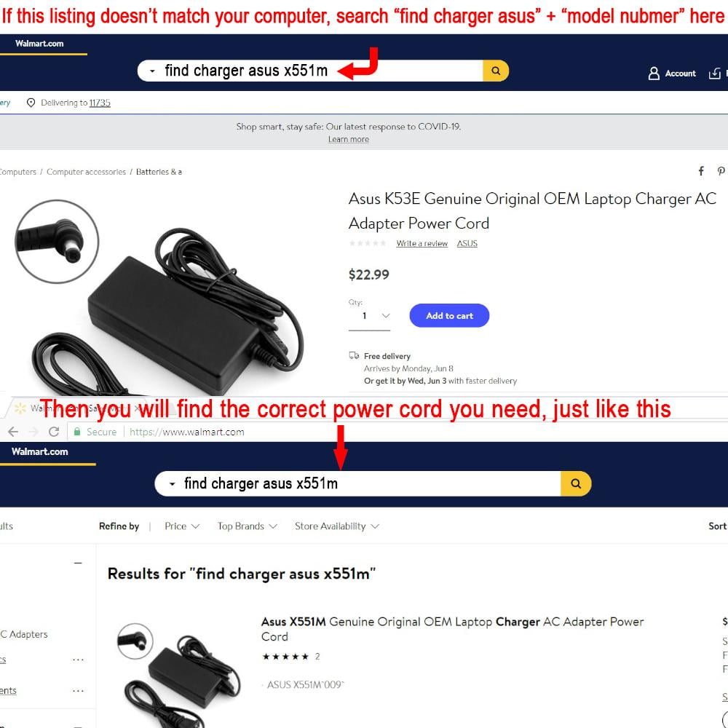This screenshot has width=728, height=728.
Task: Click the delivery location pin icon
Action: (x=31, y=103)
